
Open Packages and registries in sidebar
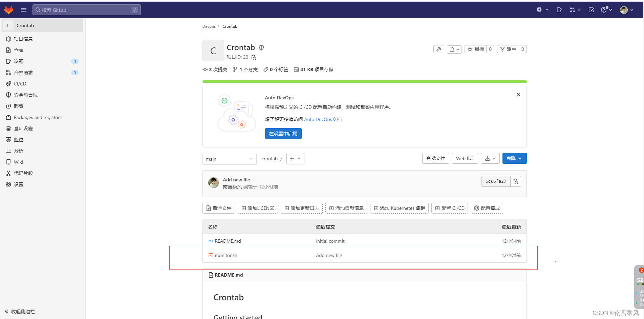point(42,117)
